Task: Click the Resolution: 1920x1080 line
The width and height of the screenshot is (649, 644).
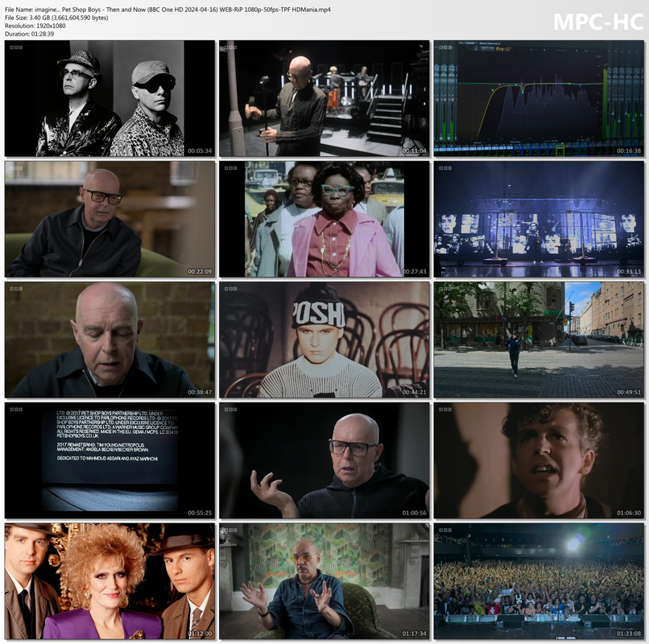Action: click(35, 26)
